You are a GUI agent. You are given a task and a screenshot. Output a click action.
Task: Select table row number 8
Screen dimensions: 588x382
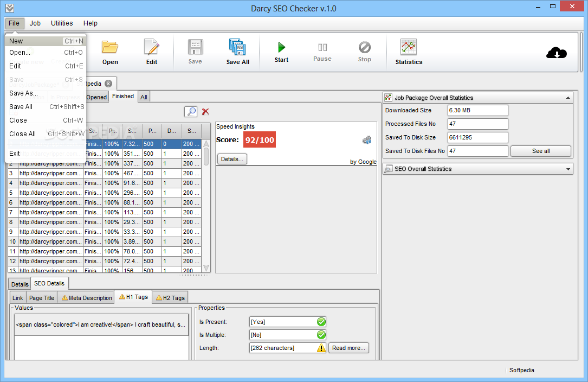[x=105, y=222]
